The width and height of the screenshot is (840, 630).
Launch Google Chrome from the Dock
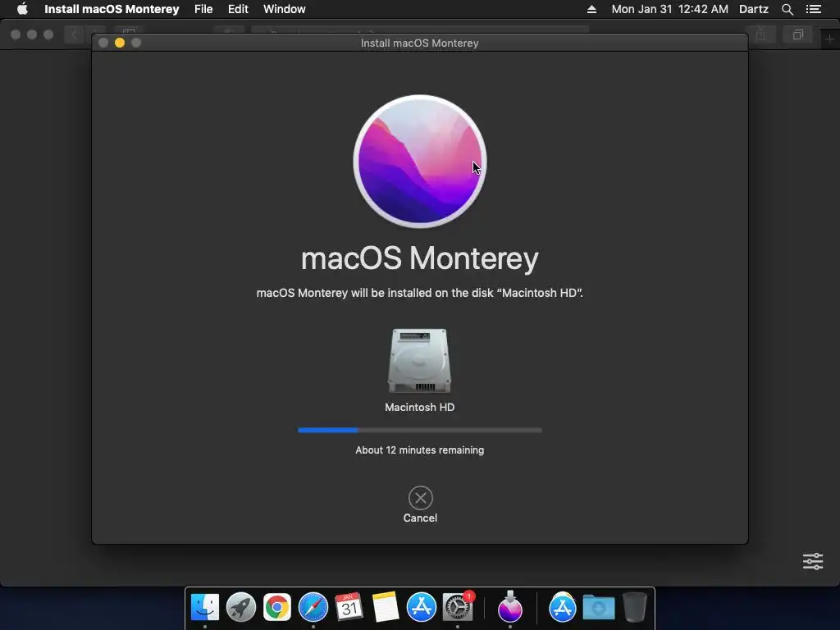(277, 608)
